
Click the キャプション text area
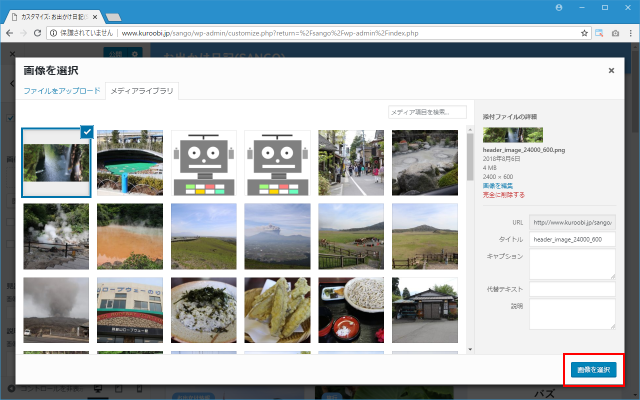[x=572, y=264]
